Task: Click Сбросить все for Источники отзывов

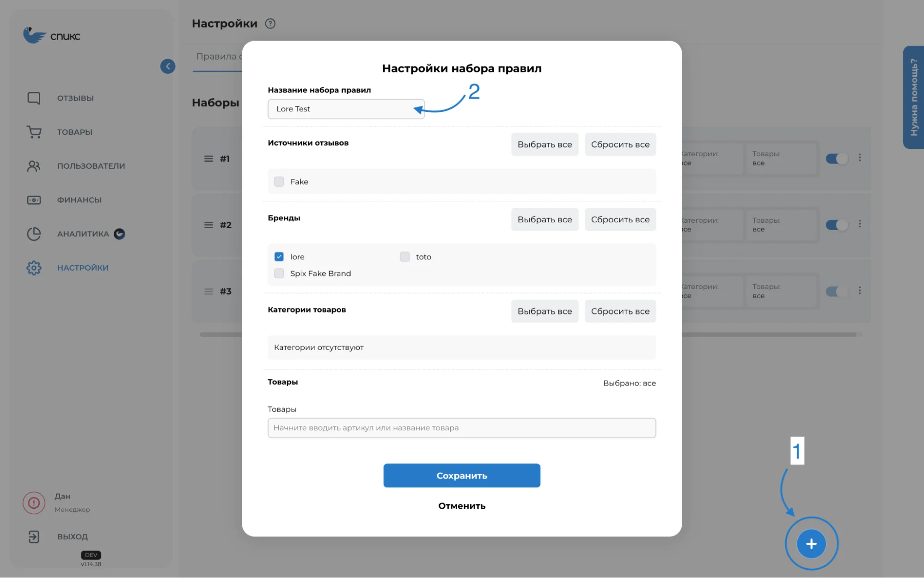Action: [619, 145]
